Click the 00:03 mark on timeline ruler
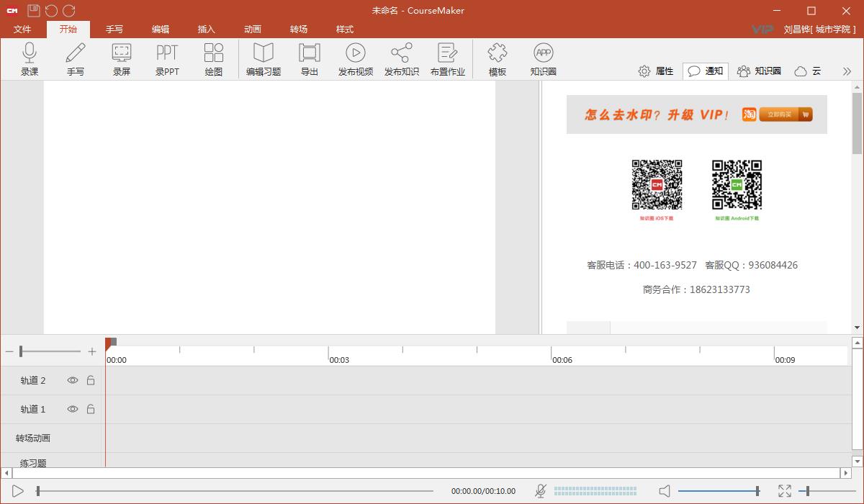 [329, 353]
